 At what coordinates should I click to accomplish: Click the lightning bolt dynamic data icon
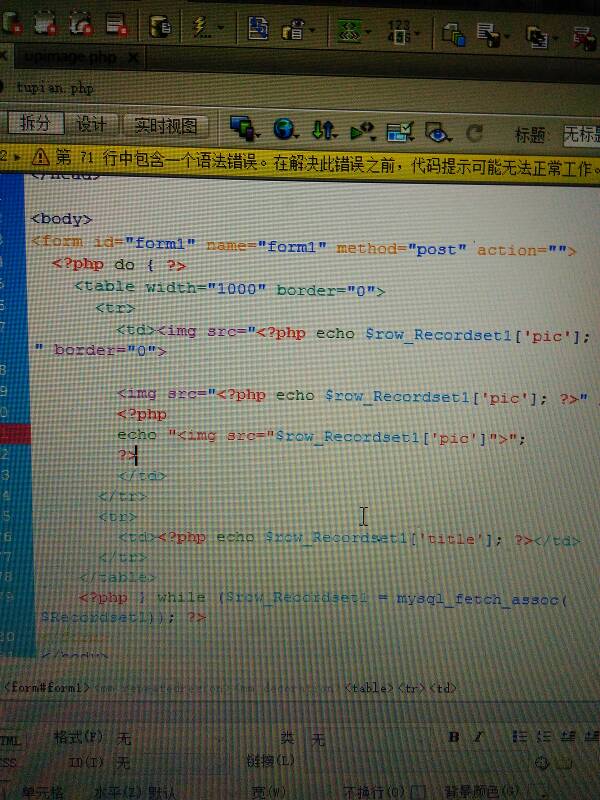coord(201,27)
